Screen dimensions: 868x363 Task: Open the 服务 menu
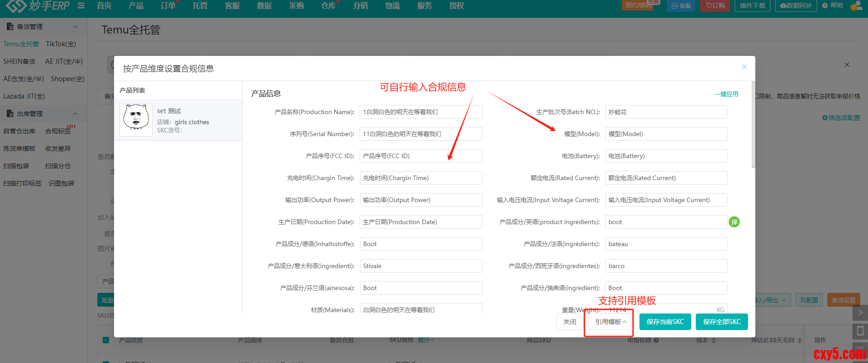[x=425, y=5]
